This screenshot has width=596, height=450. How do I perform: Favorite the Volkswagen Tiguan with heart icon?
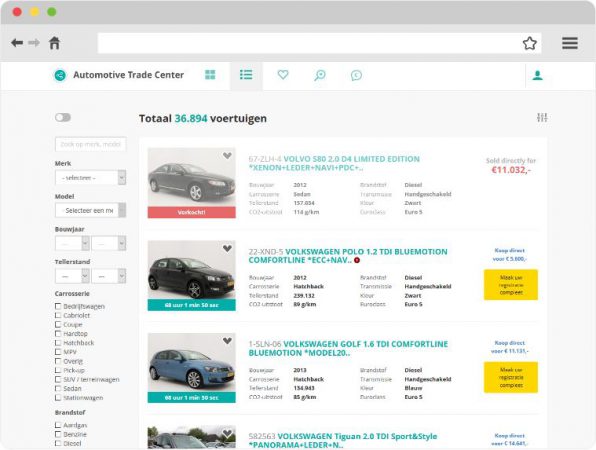[x=227, y=433]
